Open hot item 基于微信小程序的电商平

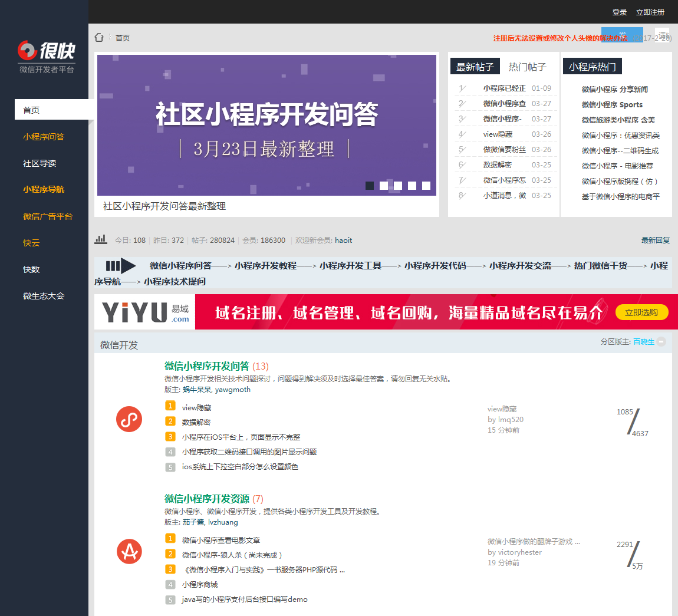(620, 196)
